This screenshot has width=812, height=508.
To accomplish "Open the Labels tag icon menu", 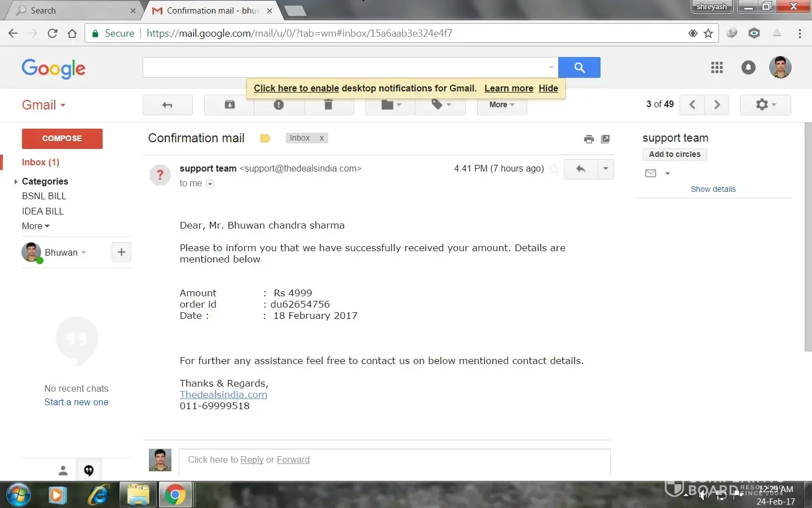I will click(440, 105).
